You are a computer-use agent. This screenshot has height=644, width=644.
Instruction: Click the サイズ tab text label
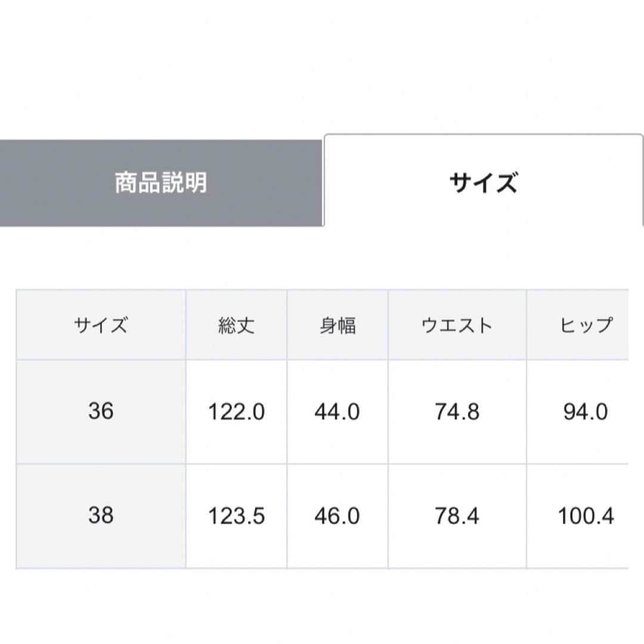[x=484, y=183]
